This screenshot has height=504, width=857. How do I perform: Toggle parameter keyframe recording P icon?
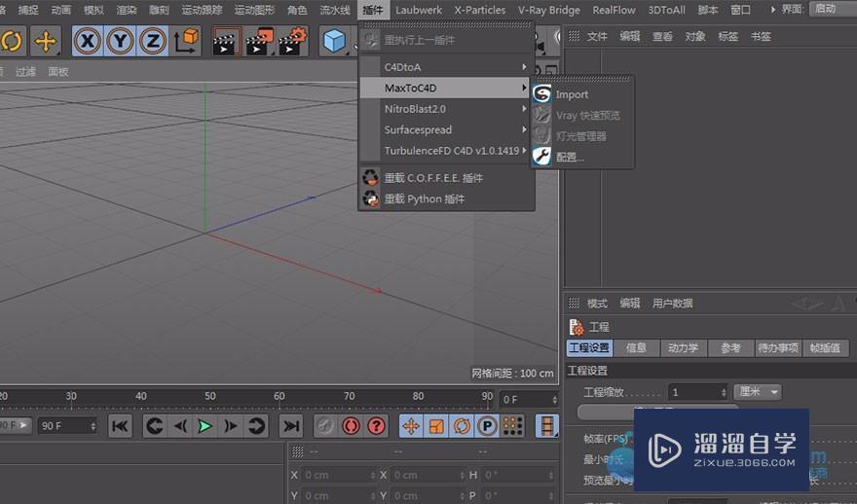487,426
